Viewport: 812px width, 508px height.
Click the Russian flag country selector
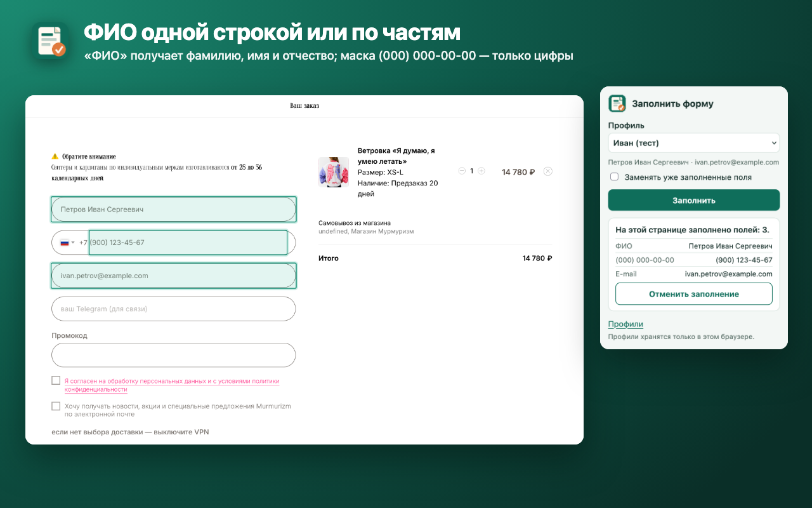coord(67,243)
